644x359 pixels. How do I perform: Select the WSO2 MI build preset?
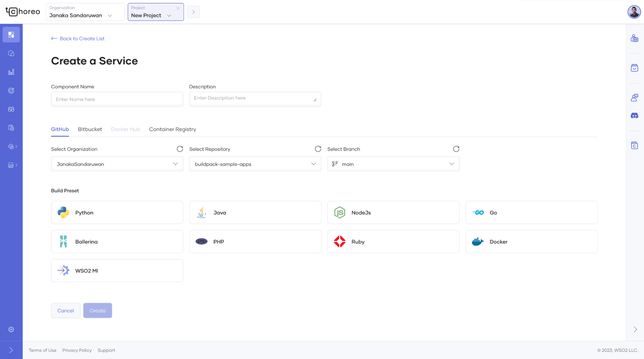pos(117,270)
